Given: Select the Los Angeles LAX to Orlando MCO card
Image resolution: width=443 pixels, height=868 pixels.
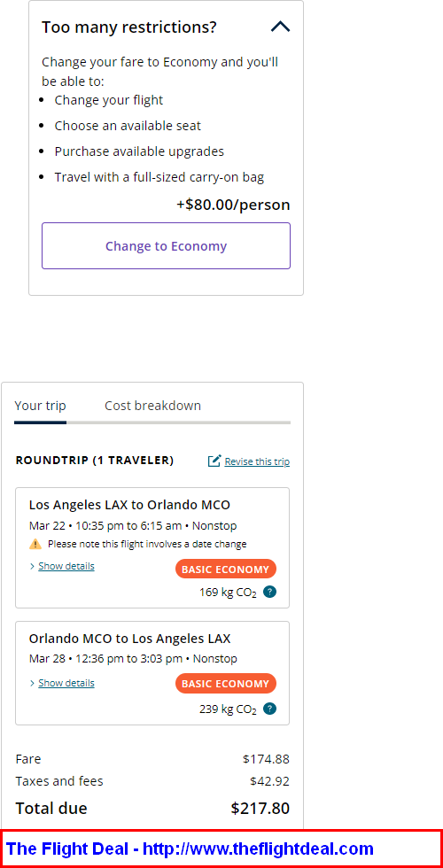Looking at the screenshot, I should click(152, 548).
